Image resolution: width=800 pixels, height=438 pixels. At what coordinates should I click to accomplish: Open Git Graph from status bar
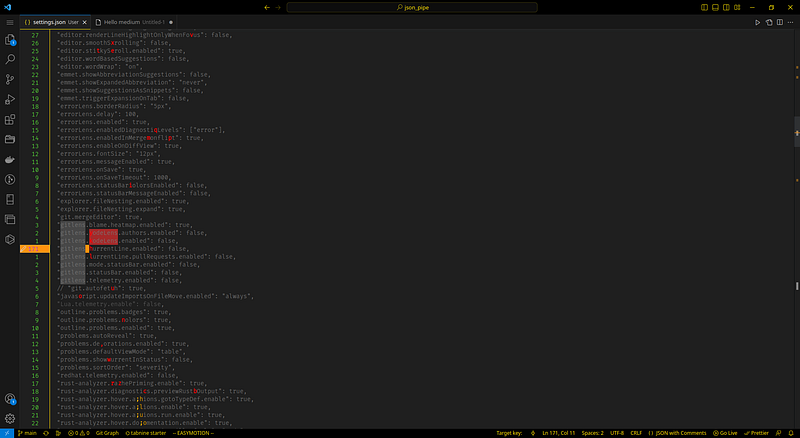click(x=107, y=433)
